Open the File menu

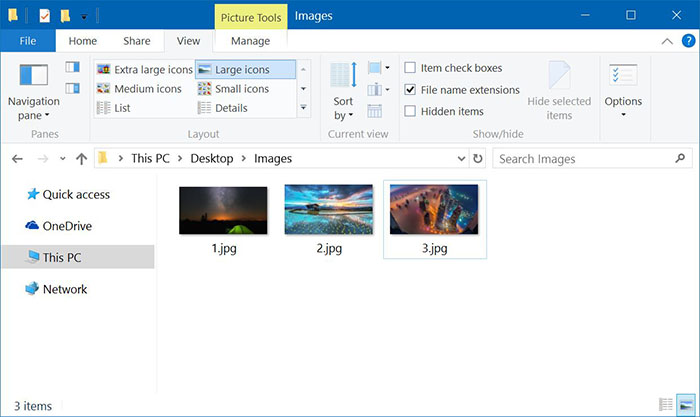pyautogui.click(x=28, y=41)
